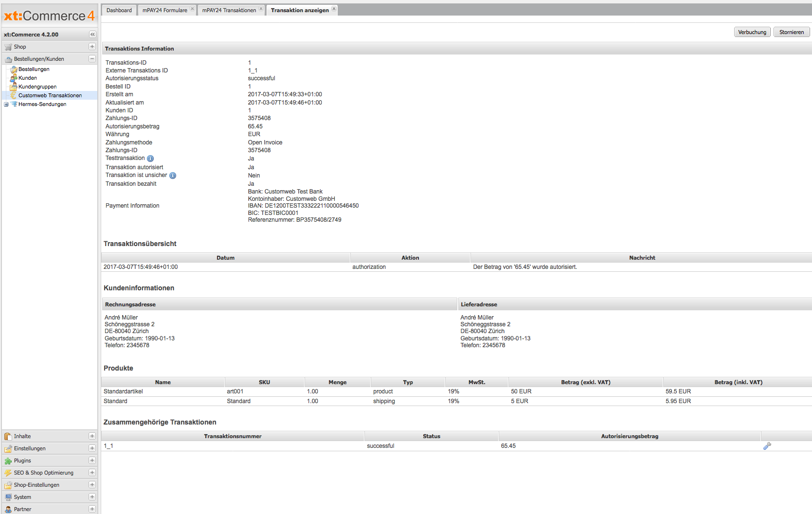812x514 pixels.
Task: Select Customweb Transaktionen in sidebar
Action: coord(50,95)
